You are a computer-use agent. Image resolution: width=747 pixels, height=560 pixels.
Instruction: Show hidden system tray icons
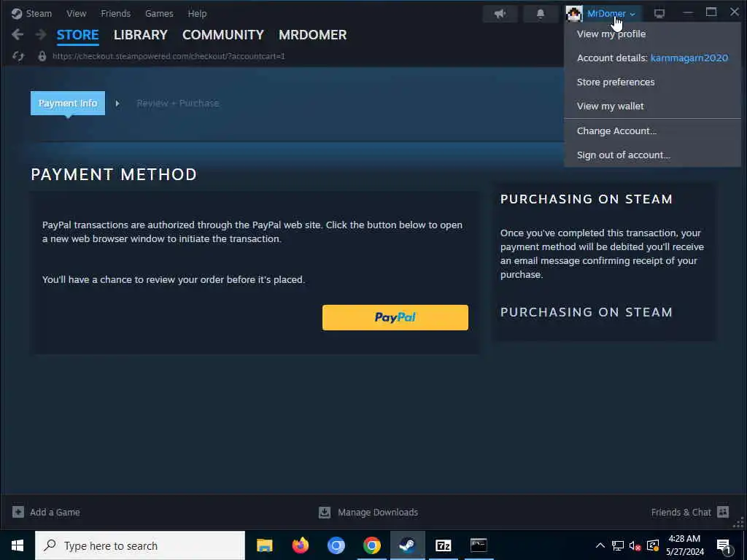pos(600,545)
